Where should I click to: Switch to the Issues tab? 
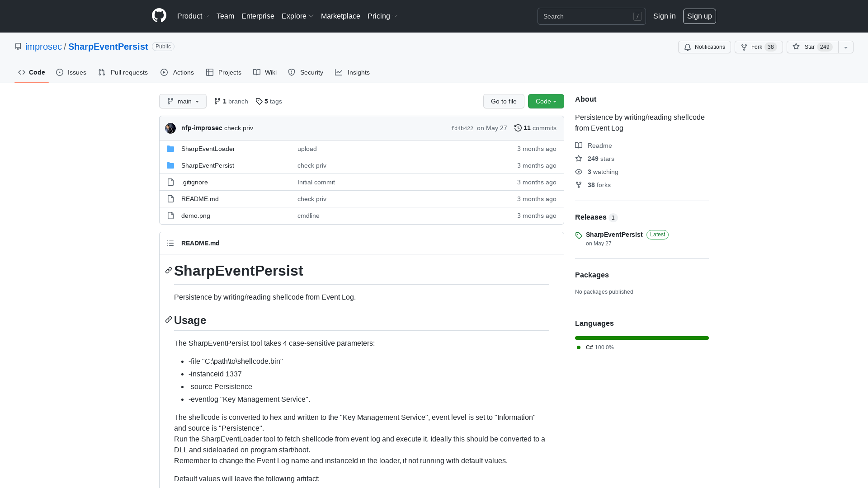point(71,72)
